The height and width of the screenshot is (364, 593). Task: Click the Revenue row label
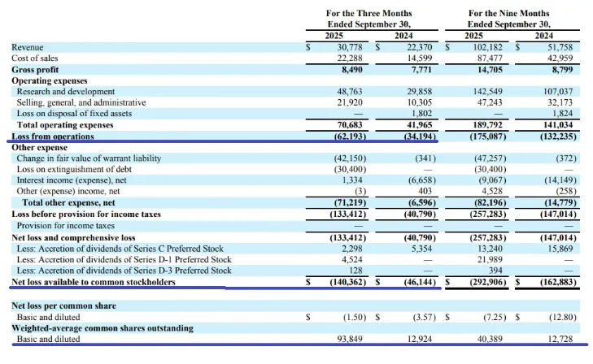coord(27,47)
